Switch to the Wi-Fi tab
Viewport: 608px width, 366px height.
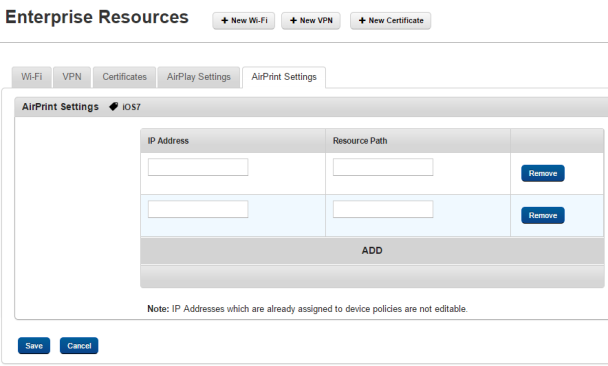coord(31,77)
